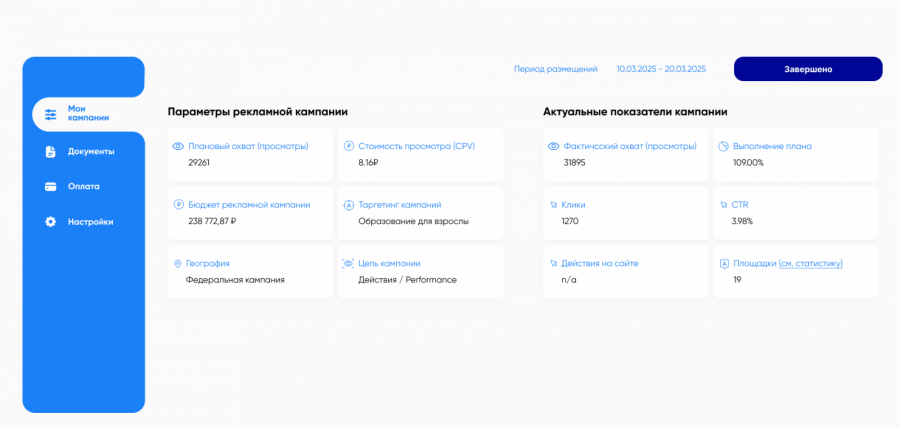
Task: Go to the Документы section
Action: tap(91, 152)
